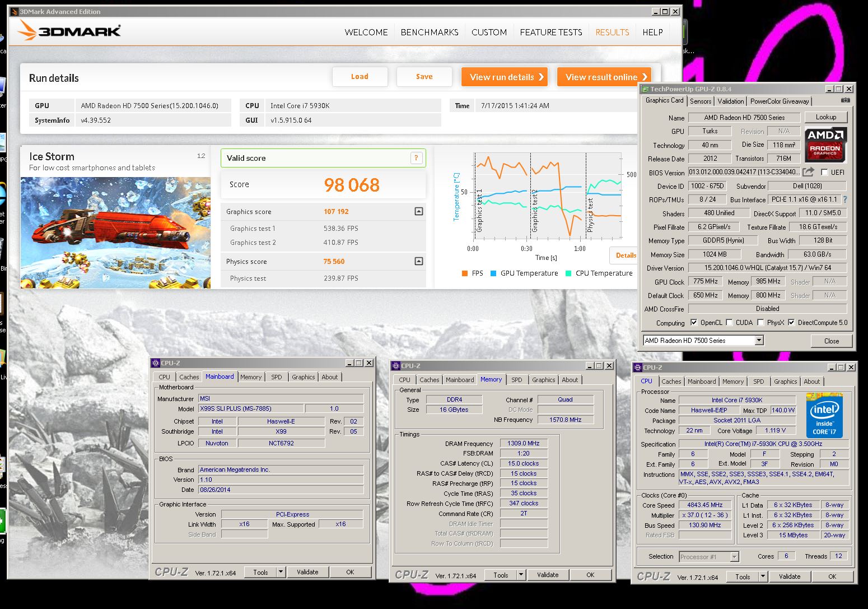Click the Physics test 239.87 FPS row
Screen dimensions: 868x609
(x=324, y=278)
